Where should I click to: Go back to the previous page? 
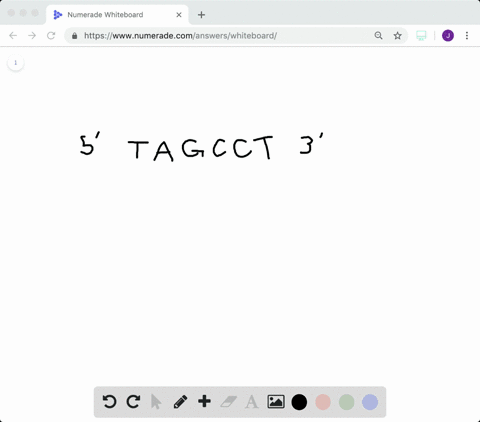(13, 35)
